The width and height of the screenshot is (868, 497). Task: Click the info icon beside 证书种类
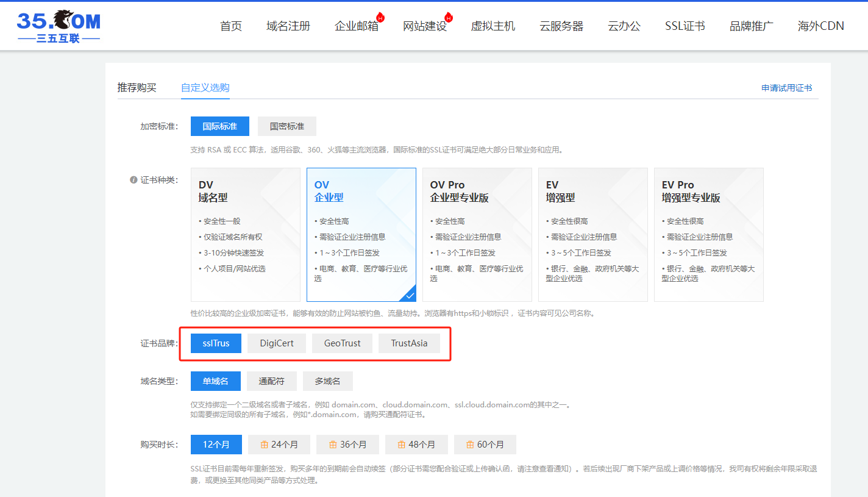pyautogui.click(x=133, y=180)
